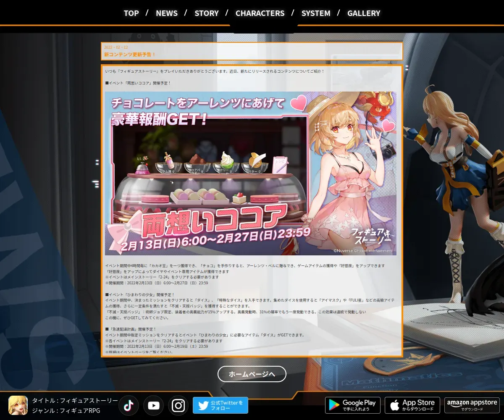Click the App Store download badge
This screenshot has width=504, height=420.
tap(412, 405)
